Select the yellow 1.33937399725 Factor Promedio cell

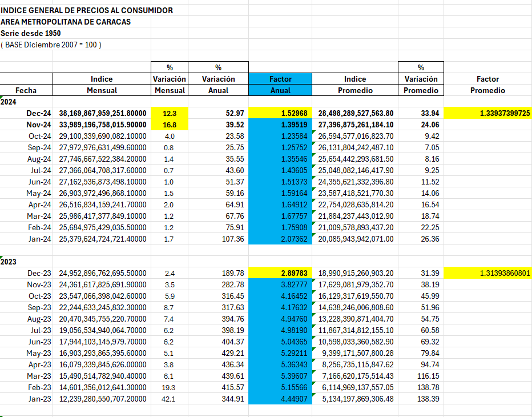tap(487, 113)
